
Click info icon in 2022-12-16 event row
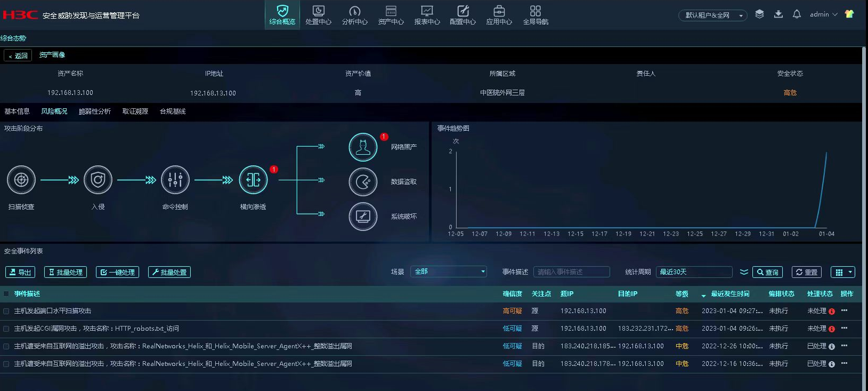click(x=832, y=364)
